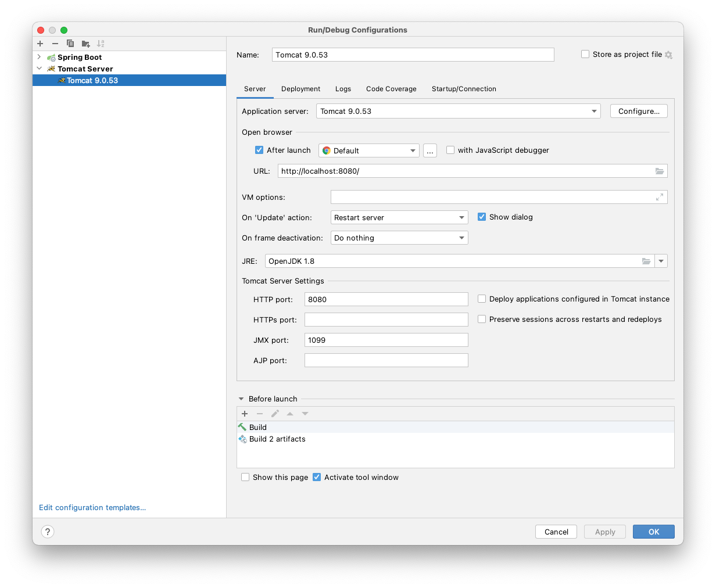Select the Build task row
716x588 pixels.
point(456,427)
